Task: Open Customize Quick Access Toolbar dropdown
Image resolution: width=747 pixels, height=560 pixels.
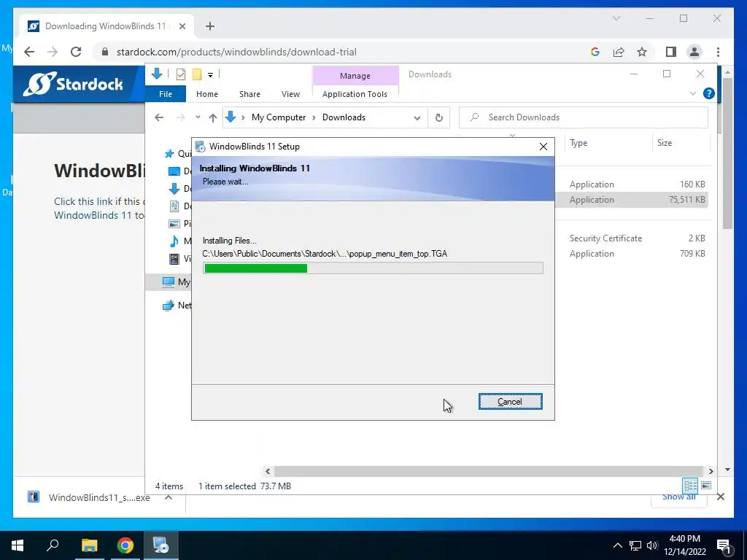Action: click(x=210, y=75)
